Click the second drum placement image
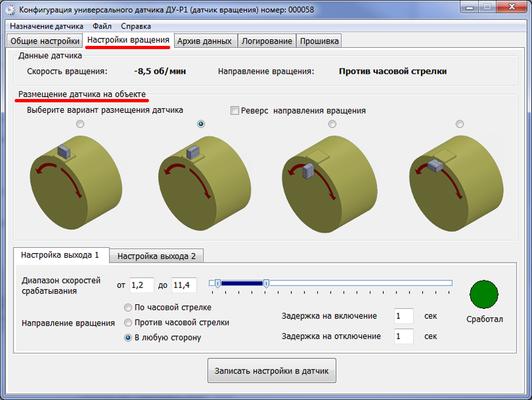This screenshot has height=400, width=532. click(x=204, y=183)
